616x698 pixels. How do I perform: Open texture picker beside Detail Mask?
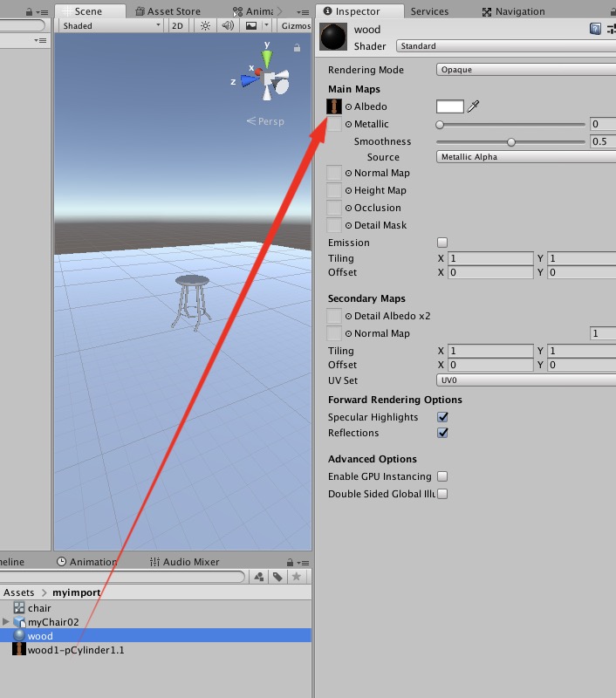(348, 226)
